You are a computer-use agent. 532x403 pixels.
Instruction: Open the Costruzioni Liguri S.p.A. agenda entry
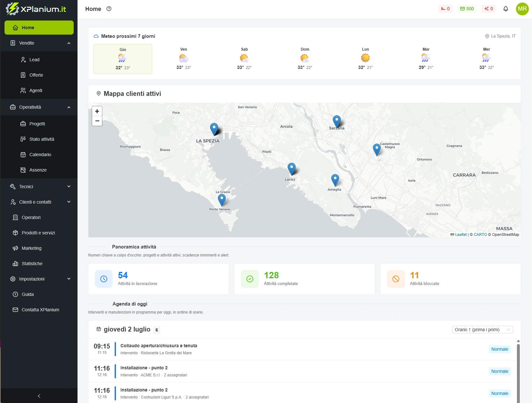tap(302, 393)
